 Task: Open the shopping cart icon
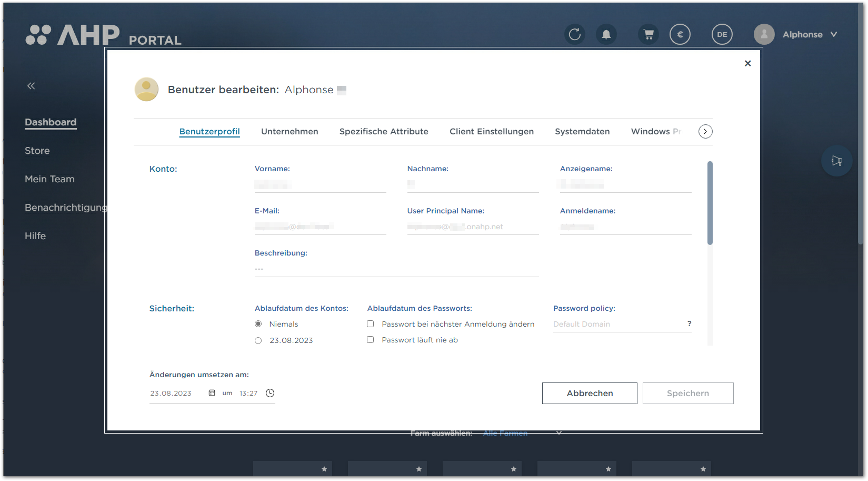[x=648, y=34]
